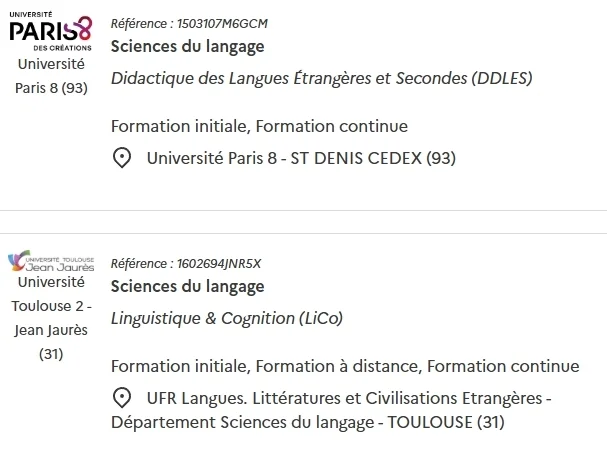This screenshot has width=607, height=469.
Task: Click the colorful bird emblem of Jean Jaurès logo
Action: [x=17, y=260]
